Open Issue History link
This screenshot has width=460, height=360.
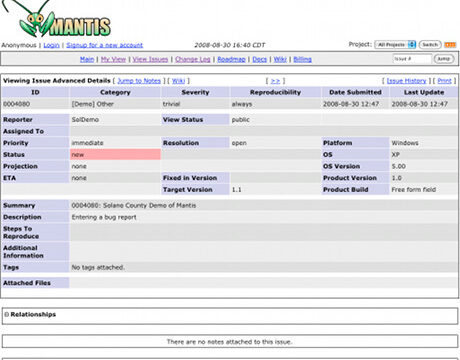406,81
